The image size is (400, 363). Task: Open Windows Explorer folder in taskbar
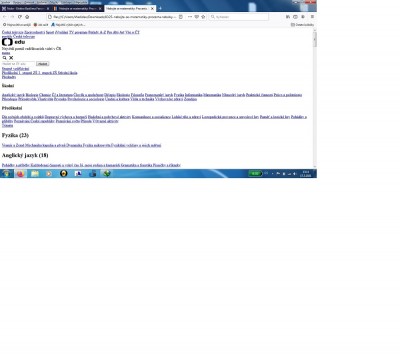tap(35, 173)
